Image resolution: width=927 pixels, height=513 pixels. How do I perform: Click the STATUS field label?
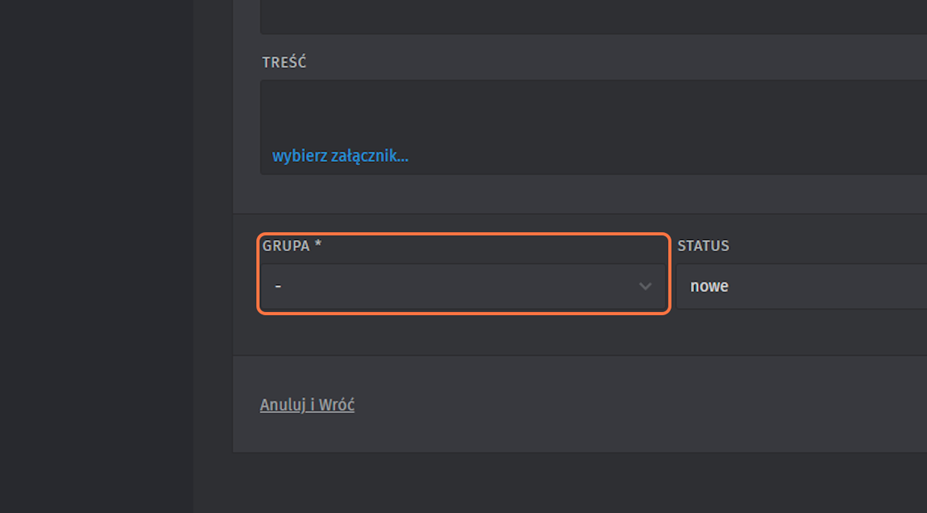703,245
